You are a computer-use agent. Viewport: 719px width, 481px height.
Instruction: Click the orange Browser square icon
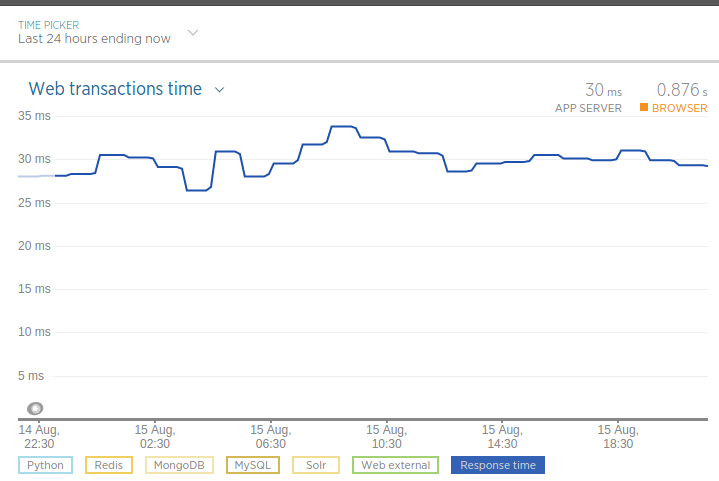(x=644, y=108)
